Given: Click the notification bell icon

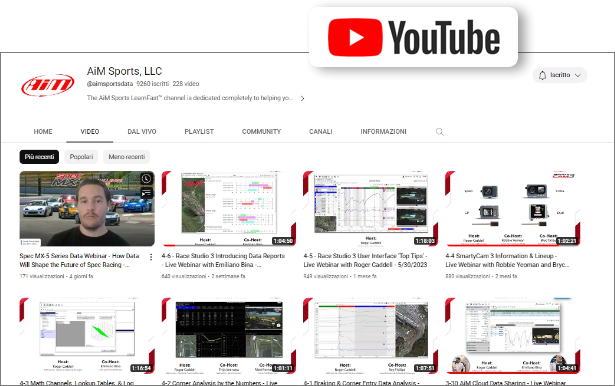Looking at the screenshot, I should coord(542,75).
